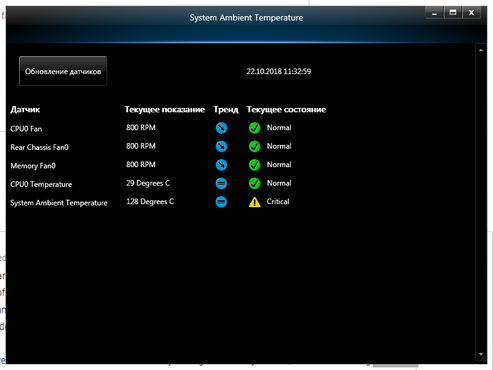Select System Ambient Temperature in sensor list
The height and width of the screenshot is (370, 493).
pyautogui.click(x=59, y=203)
